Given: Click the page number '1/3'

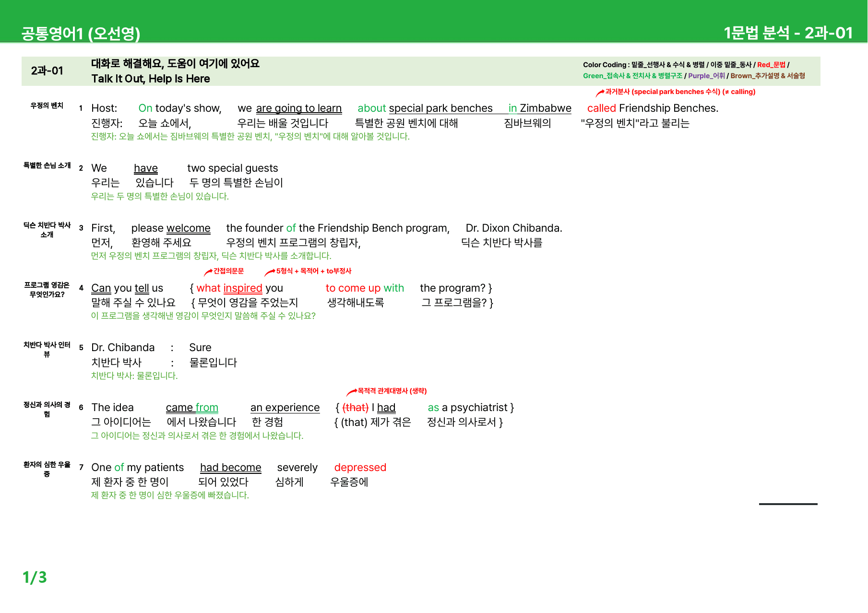Looking at the screenshot, I should coord(35,577).
